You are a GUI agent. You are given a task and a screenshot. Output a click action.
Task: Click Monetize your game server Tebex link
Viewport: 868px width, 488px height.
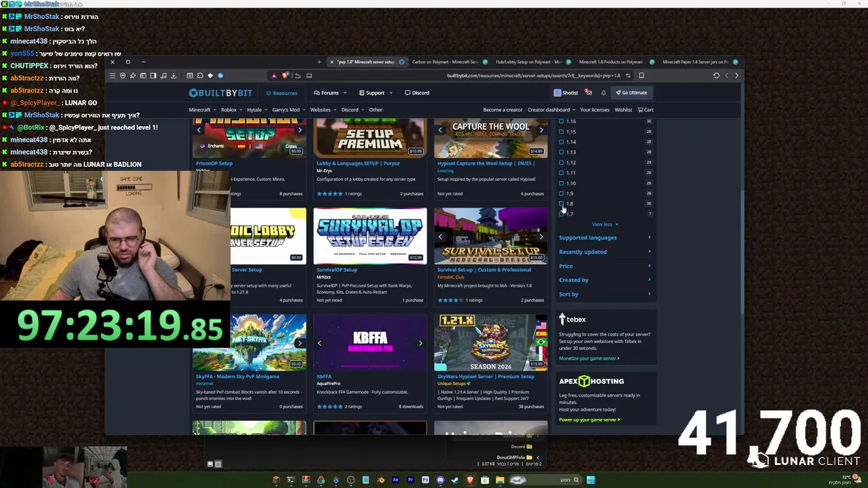pos(589,359)
